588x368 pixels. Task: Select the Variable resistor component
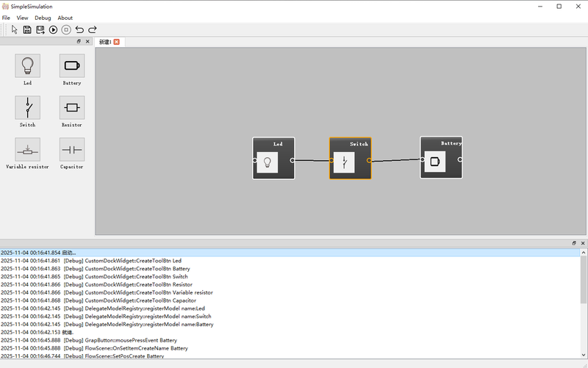[28, 150]
